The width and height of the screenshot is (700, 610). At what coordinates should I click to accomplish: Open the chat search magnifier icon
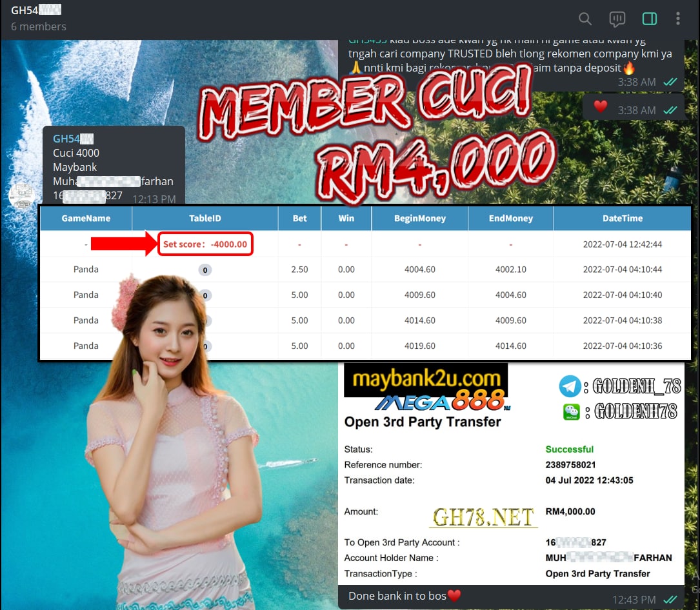click(x=585, y=19)
